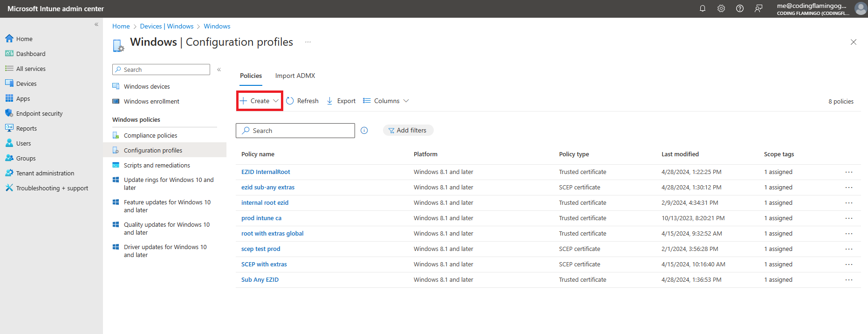Click the policy search field
The width and height of the screenshot is (868, 334).
coord(295,131)
